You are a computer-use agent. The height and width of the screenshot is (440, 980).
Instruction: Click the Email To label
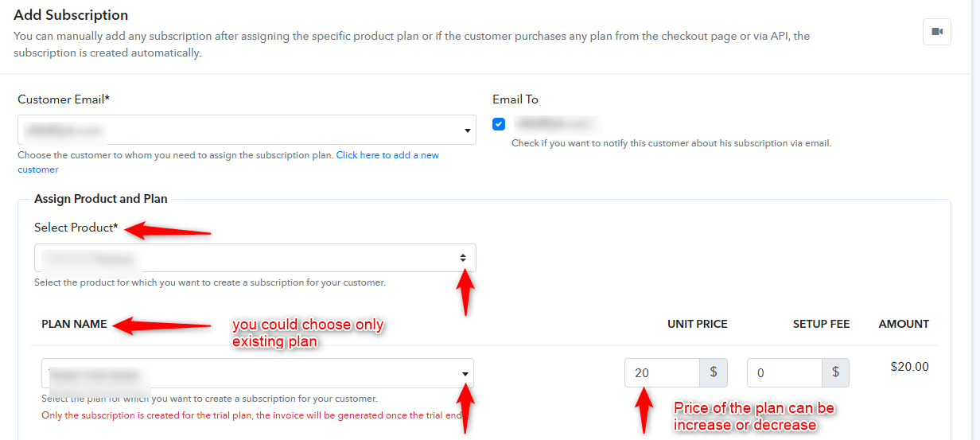(x=515, y=99)
